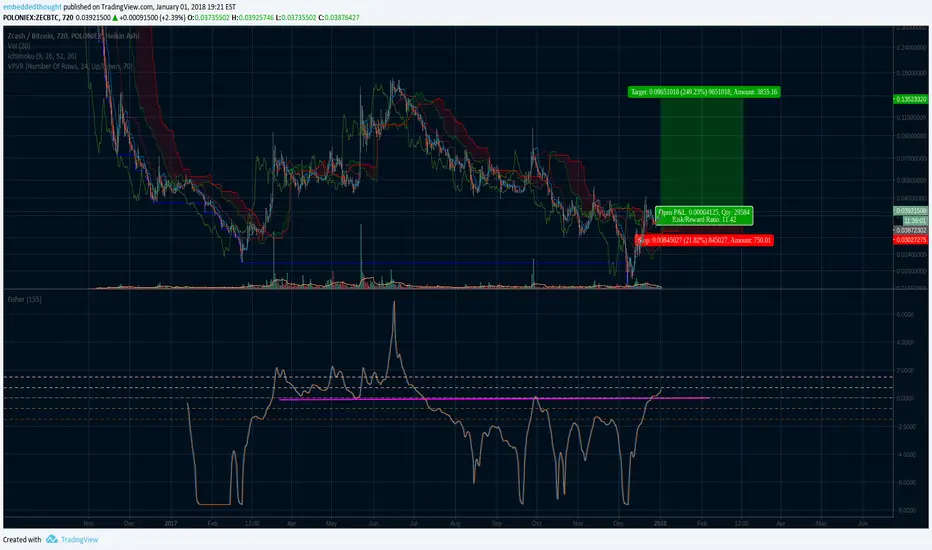This screenshot has height=550, width=932.
Task: Click the Oct label on time axis
Action: (536, 524)
